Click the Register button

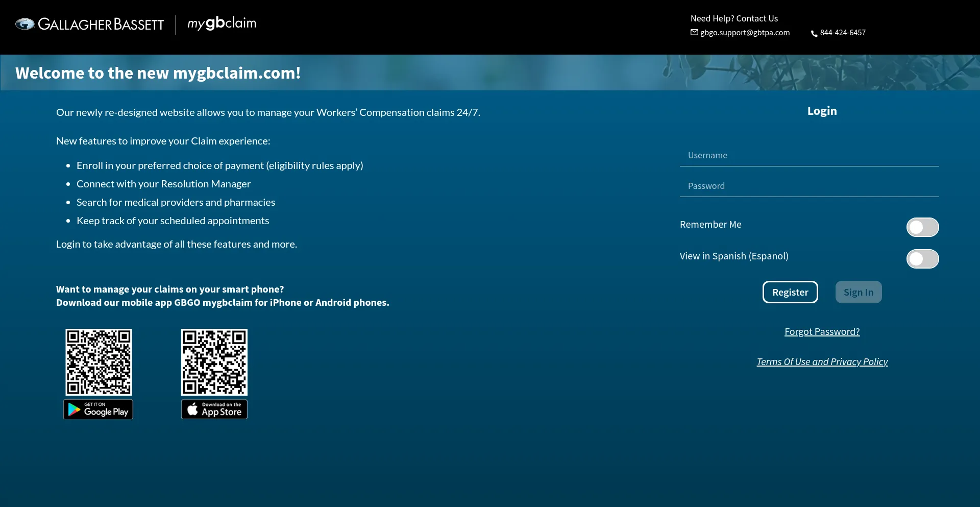coord(790,292)
